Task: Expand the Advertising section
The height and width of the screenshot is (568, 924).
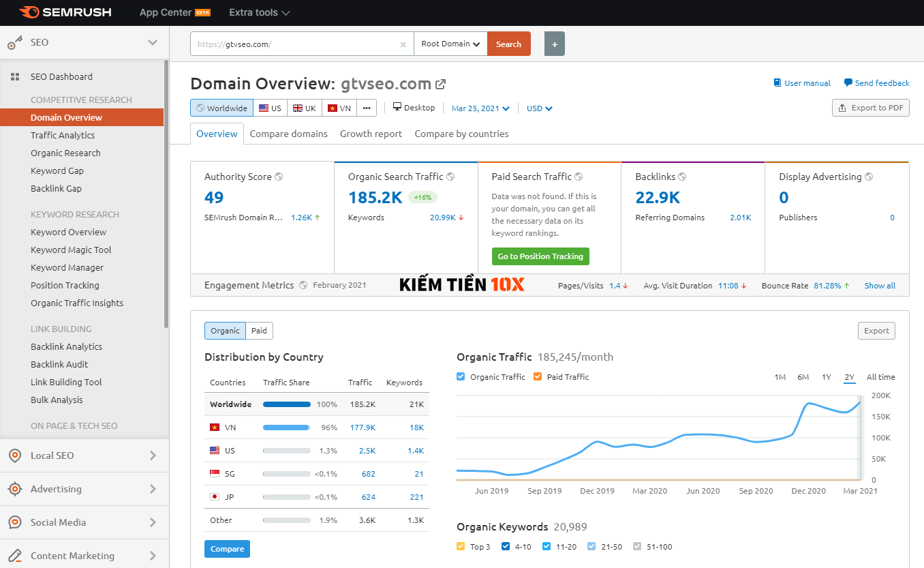Action: 153,489
